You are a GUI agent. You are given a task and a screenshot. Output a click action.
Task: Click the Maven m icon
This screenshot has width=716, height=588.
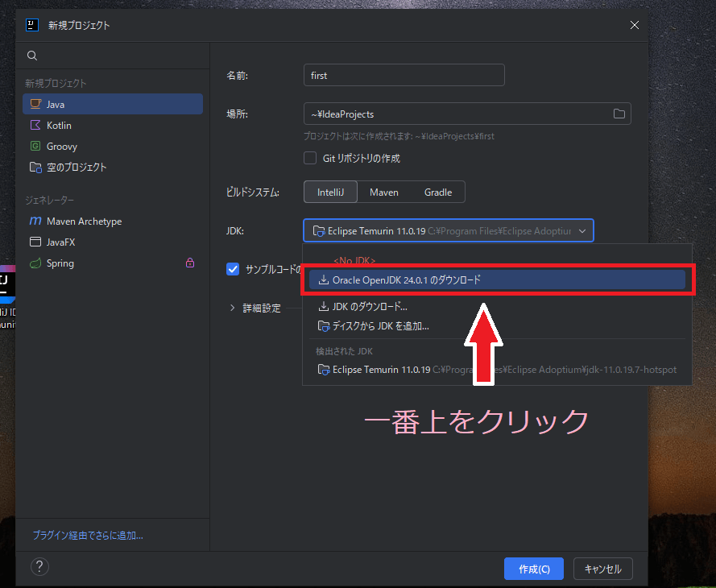pos(35,221)
